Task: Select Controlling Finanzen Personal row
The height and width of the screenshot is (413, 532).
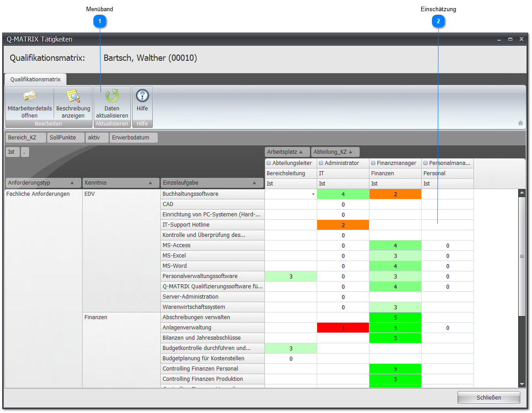Action: [212, 368]
